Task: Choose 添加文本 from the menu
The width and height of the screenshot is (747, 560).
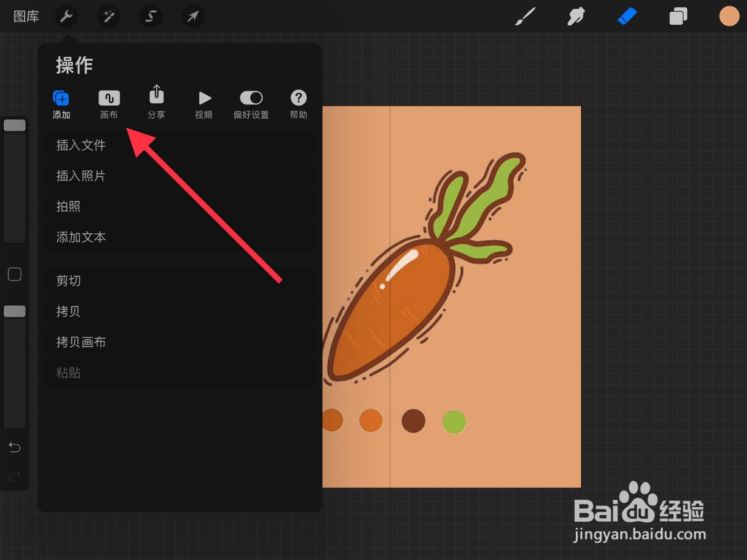Action: (180, 237)
